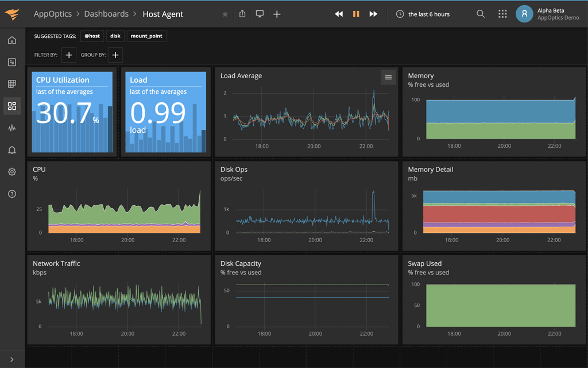
Task: Click the Network Traffic chart title
Action: 56,263
